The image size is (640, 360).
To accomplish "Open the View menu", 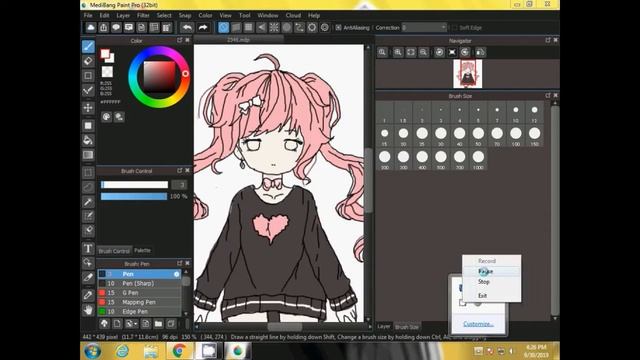I will (225, 16).
